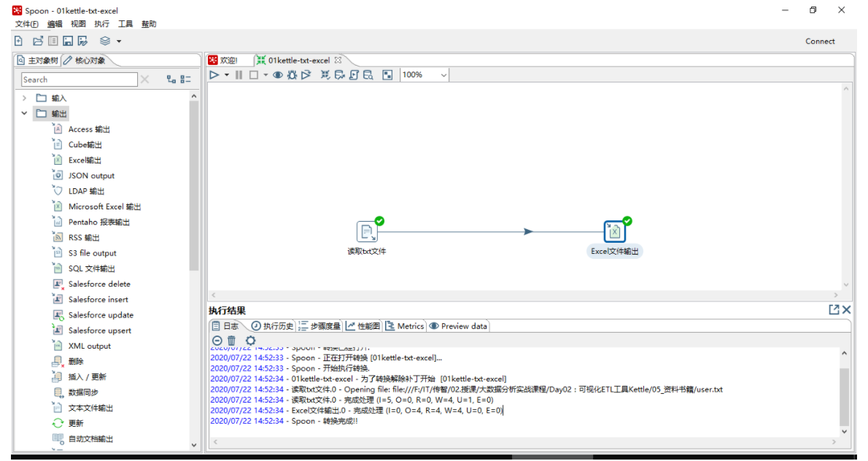Viewport: 868px width, 461px height.
Task: Click the Excel文件输出 step on canvas
Action: [614, 231]
